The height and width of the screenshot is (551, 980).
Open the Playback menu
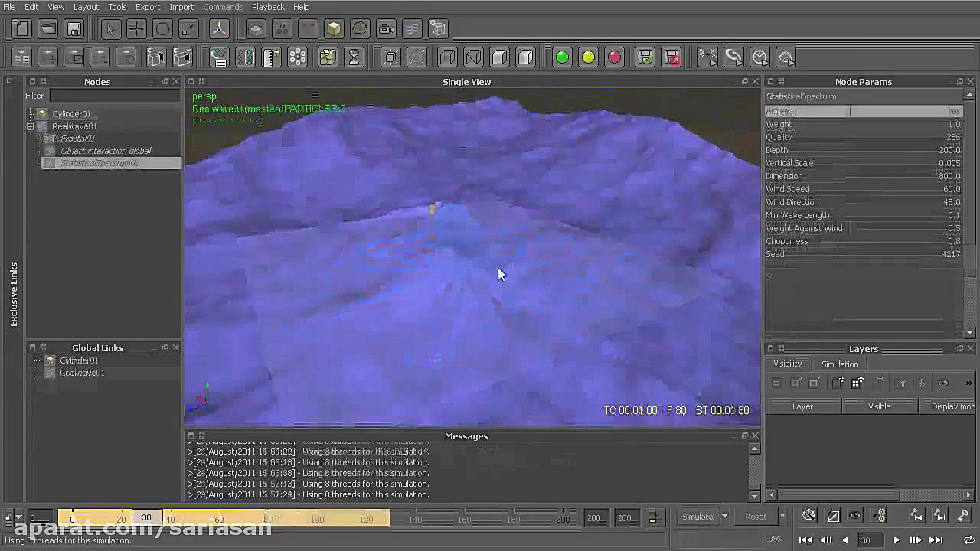click(268, 7)
